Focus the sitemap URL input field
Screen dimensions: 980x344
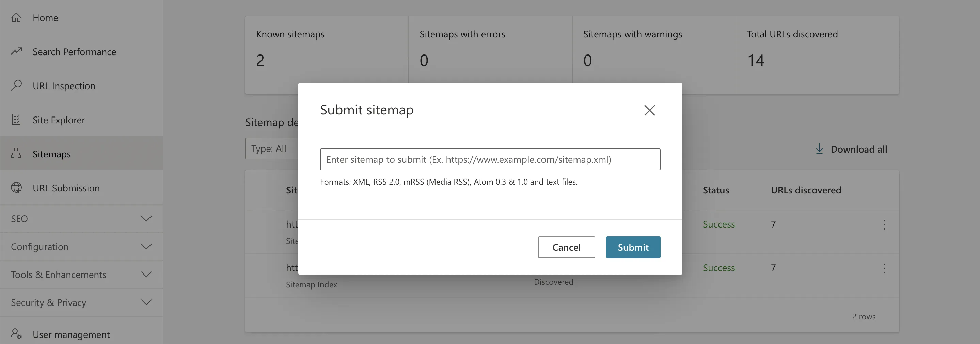[490, 159]
